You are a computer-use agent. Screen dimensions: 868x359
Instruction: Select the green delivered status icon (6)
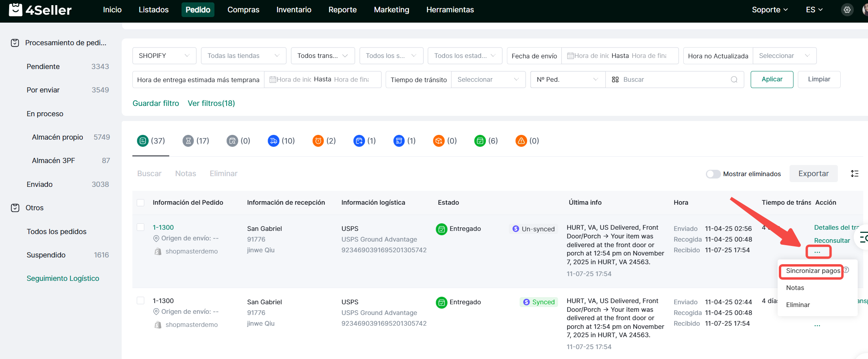(480, 141)
